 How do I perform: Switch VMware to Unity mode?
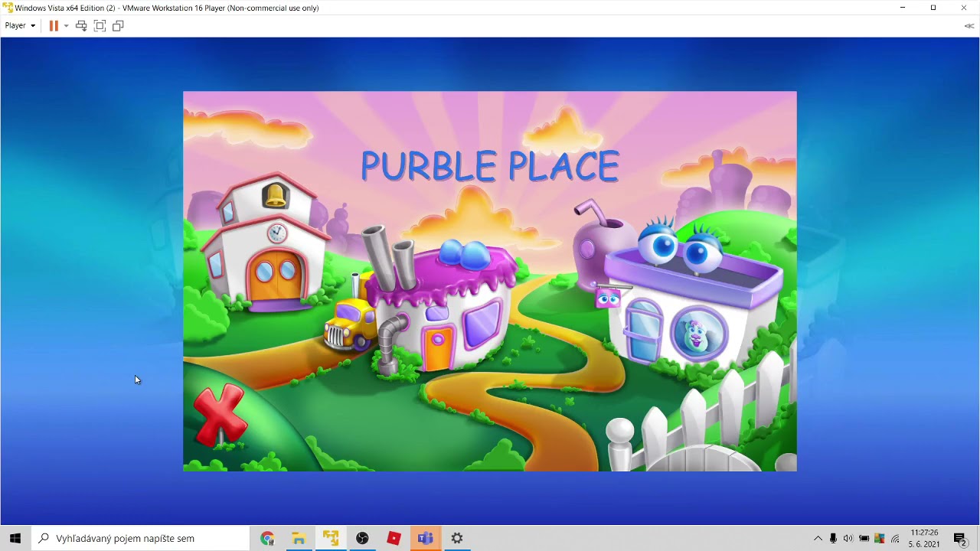coord(118,25)
